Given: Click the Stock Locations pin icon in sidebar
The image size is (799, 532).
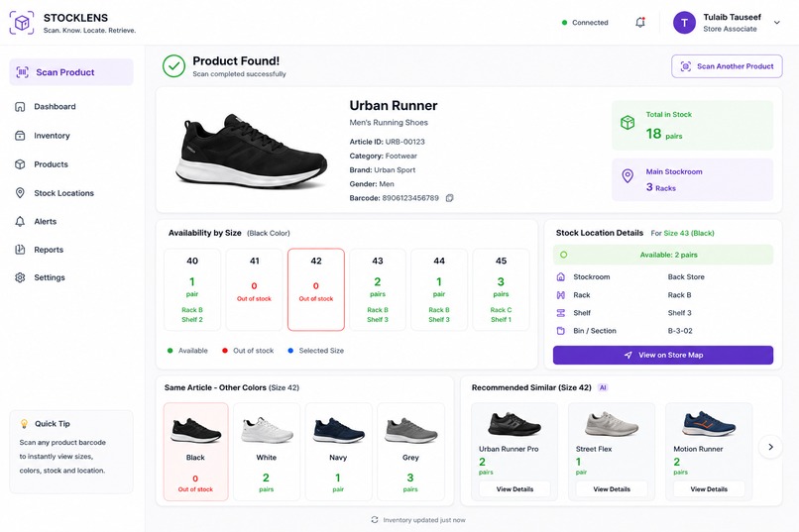Looking at the screenshot, I should coord(20,193).
